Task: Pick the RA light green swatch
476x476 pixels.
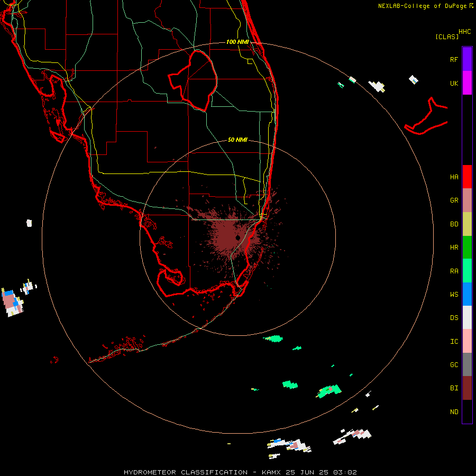Action: pos(467,271)
